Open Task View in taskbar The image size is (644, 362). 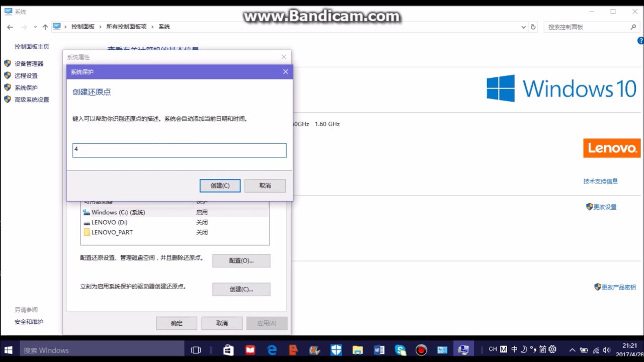click(196, 350)
